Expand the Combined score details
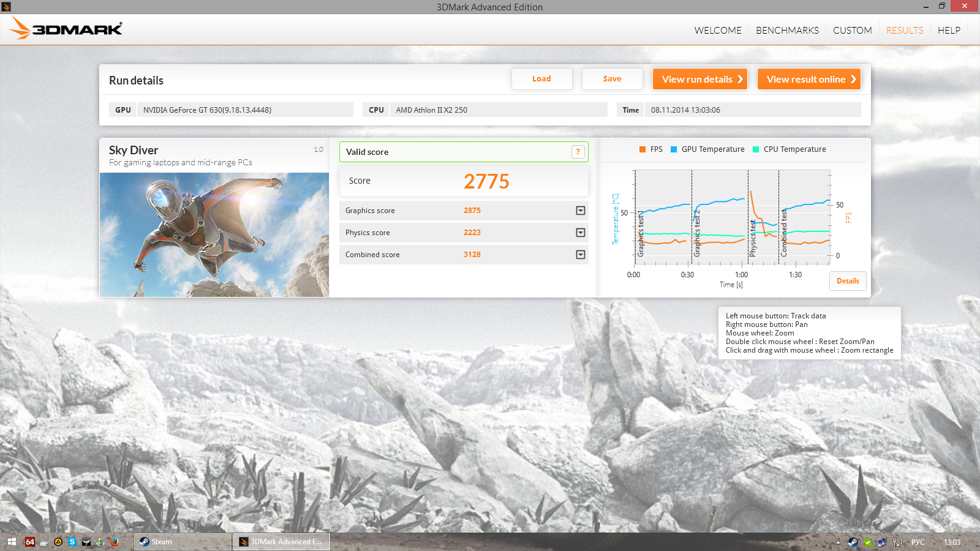Viewport: 980px width, 551px height. pos(581,255)
